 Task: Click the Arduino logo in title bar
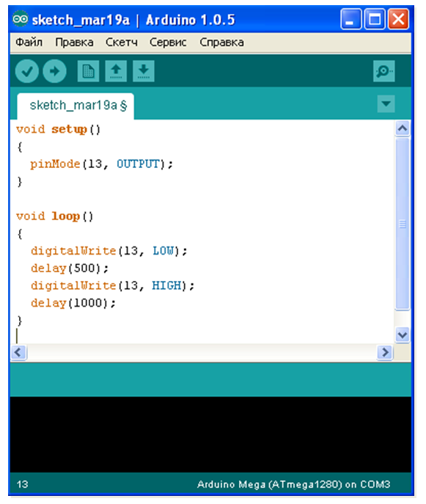point(21,19)
